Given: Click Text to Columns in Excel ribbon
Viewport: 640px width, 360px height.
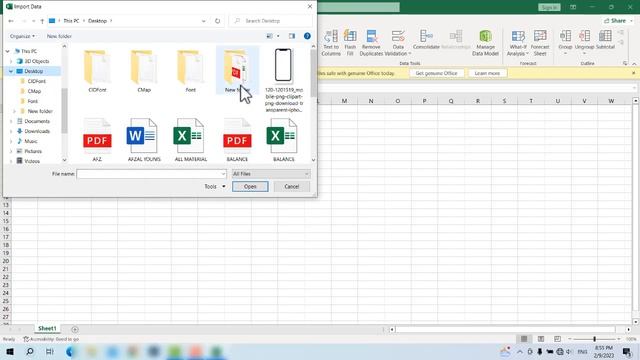Looking at the screenshot, I should tap(331, 42).
